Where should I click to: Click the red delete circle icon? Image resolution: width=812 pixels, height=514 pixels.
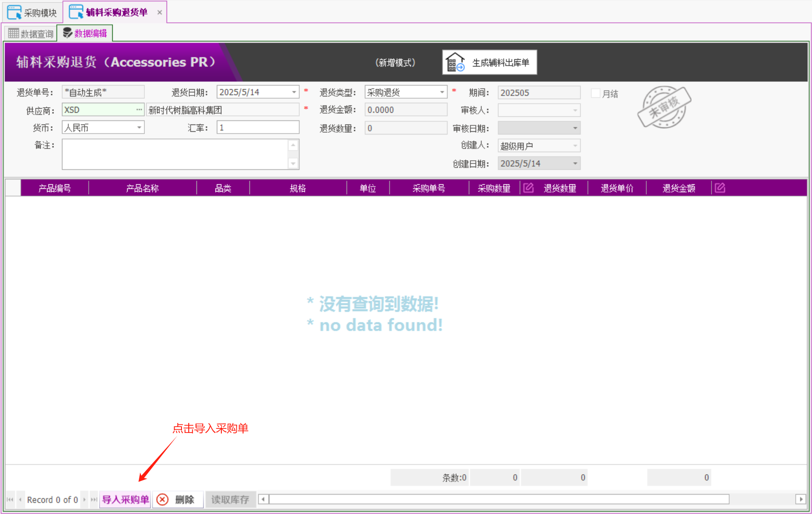click(x=162, y=500)
